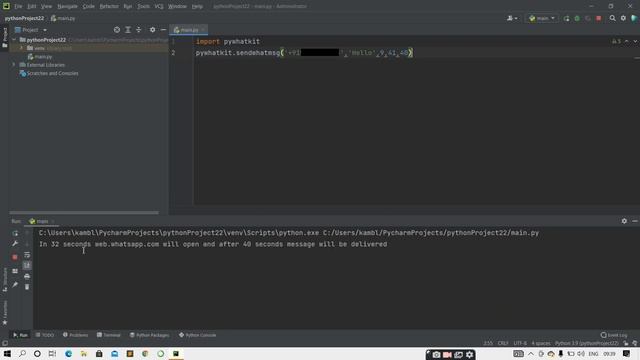
Task: Open the Refactor menu
Action: [109, 7]
